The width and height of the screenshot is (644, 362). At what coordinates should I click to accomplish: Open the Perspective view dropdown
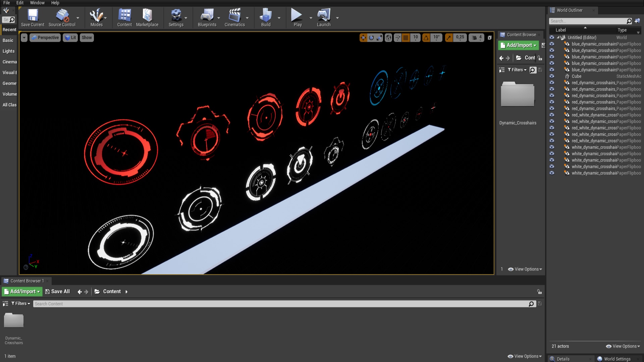[45, 38]
